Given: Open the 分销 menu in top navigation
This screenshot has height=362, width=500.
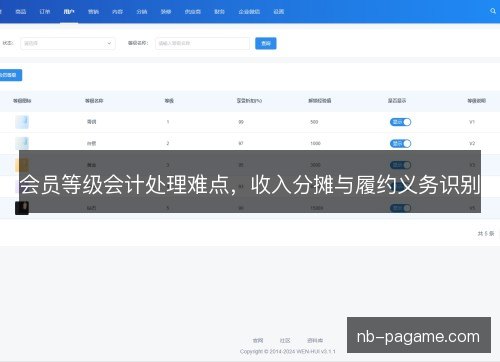Looking at the screenshot, I should 142,12.
